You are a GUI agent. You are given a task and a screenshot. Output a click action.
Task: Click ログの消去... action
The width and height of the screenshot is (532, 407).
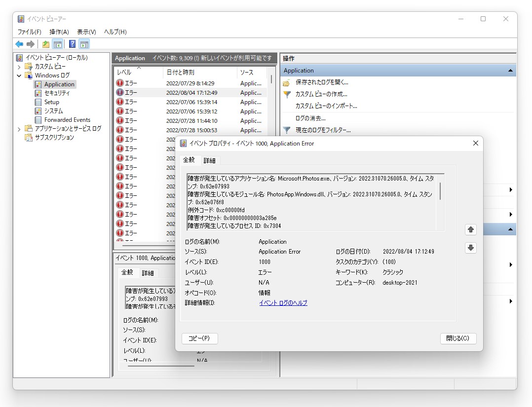(x=310, y=118)
